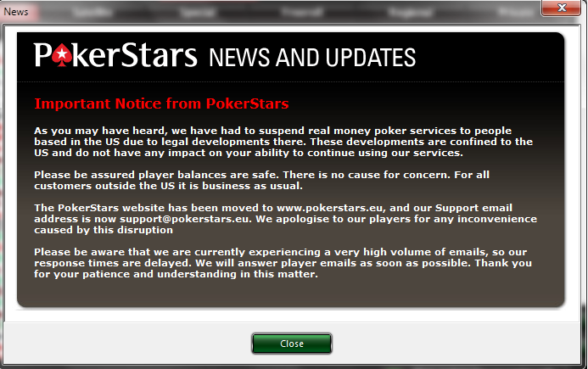Screen dimensions: 588x369
Task: Close the News window with red X
Action: point(561,8)
